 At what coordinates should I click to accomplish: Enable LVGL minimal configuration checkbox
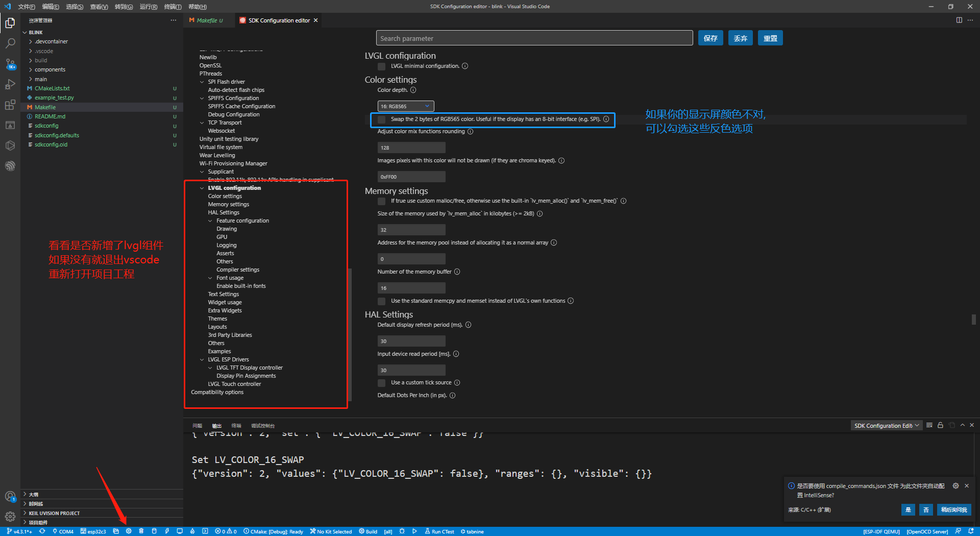point(381,66)
